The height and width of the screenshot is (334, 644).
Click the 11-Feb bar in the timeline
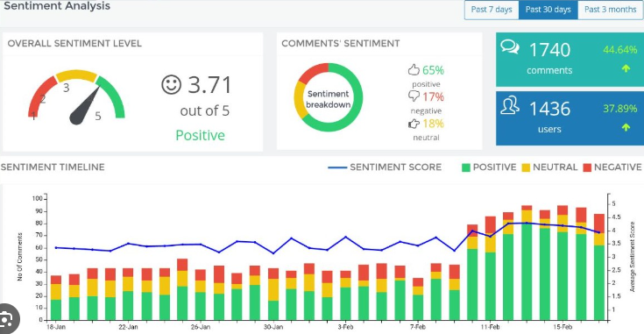(491, 268)
